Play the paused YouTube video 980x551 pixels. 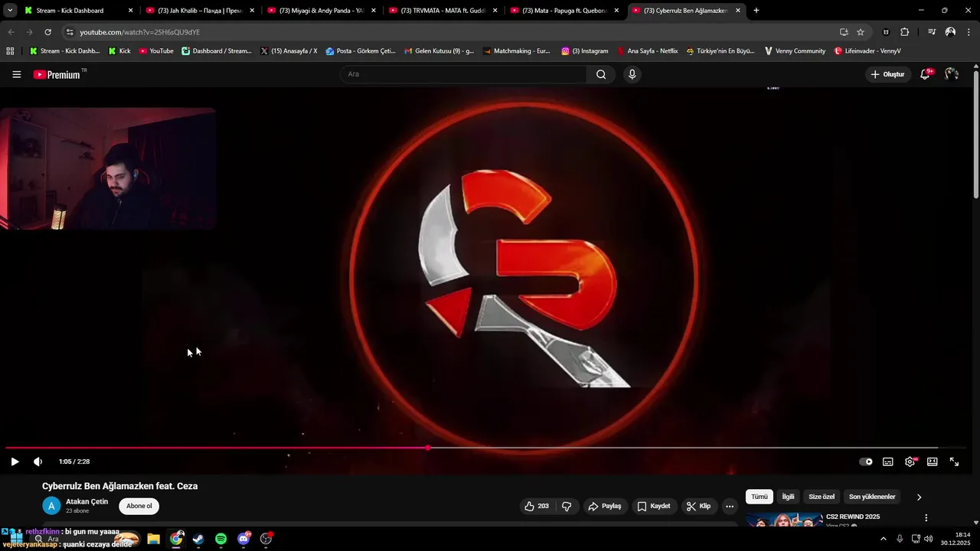pyautogui.click(x=15, y=461)
